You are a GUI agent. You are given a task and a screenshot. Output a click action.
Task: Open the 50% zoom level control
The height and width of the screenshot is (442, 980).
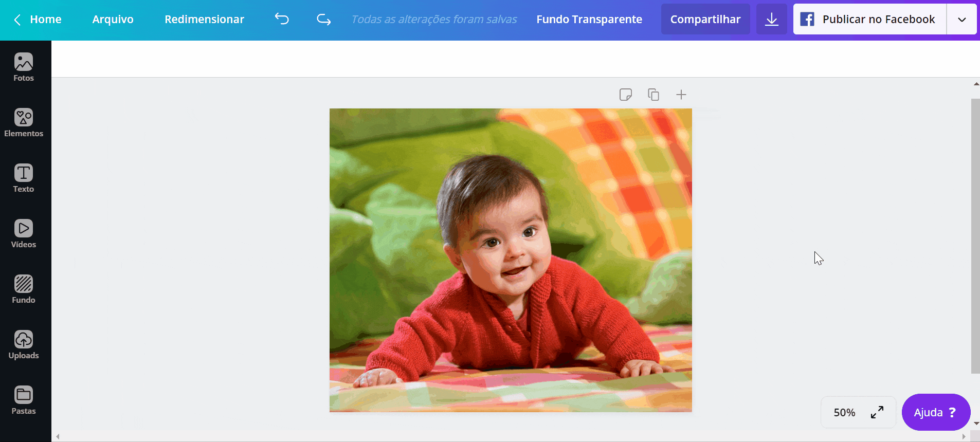(845, 412)
